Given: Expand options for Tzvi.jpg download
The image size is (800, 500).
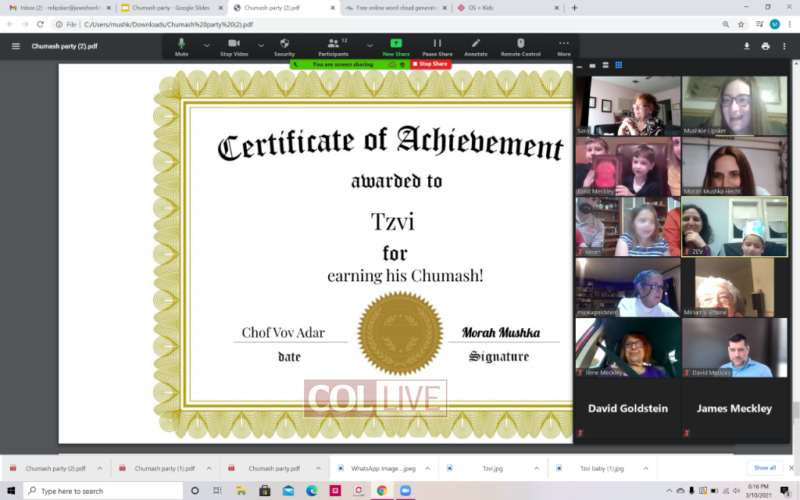Looking at the screenshot, I should point(537,468).
